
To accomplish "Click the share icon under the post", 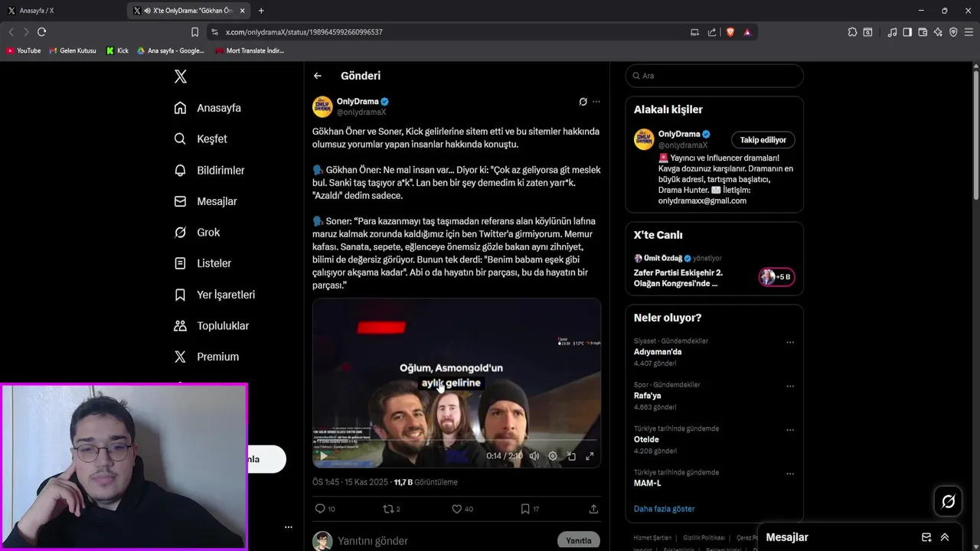I will click(x=593, y=509).
